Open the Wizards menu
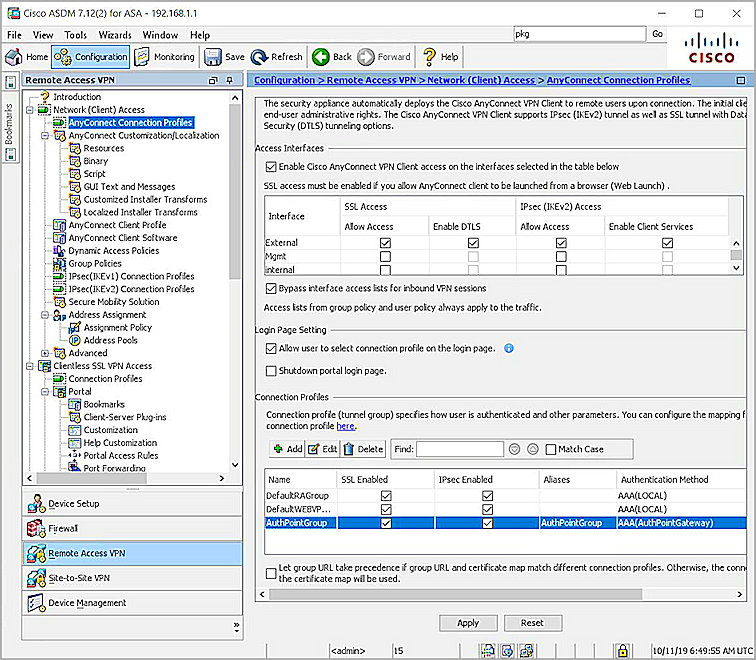The width and height of the screenshot is (756, 660). click(114, 35)
